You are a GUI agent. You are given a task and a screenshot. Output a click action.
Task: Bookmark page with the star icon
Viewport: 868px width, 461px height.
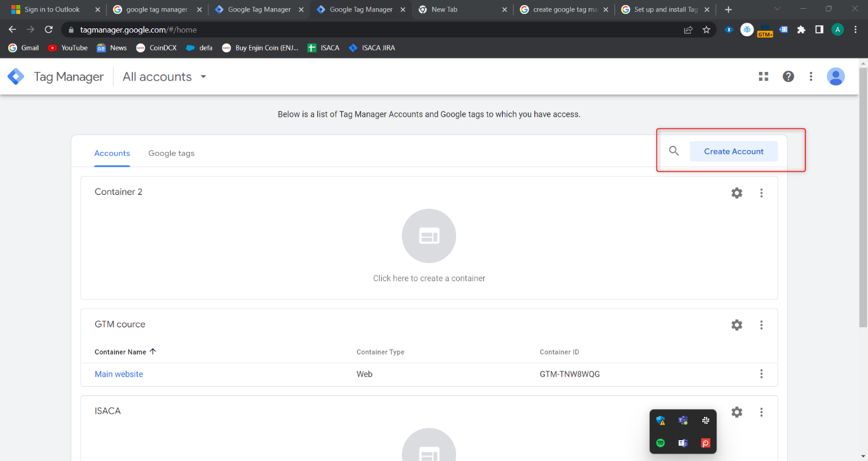coord(706,30)
